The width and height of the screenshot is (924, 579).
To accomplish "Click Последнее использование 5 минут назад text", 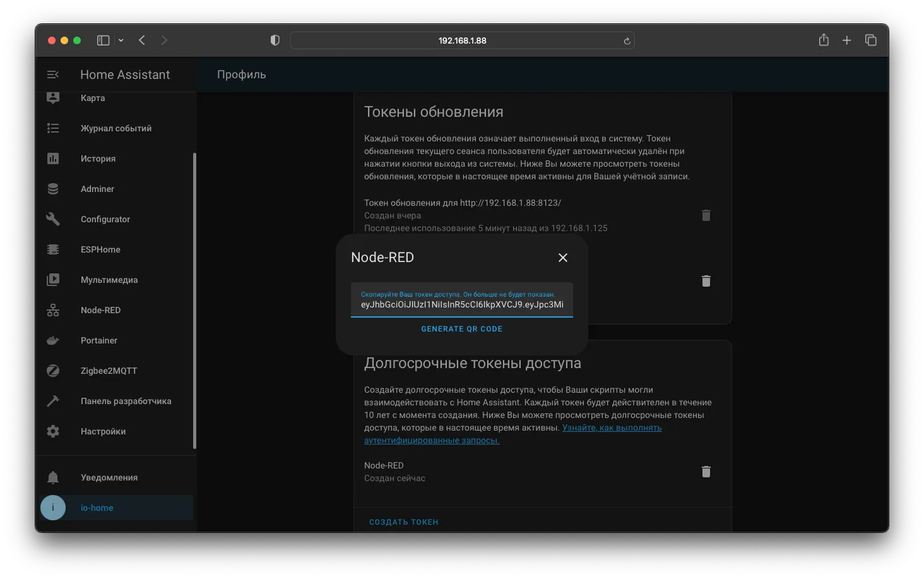I will click(x=486, y=228).
